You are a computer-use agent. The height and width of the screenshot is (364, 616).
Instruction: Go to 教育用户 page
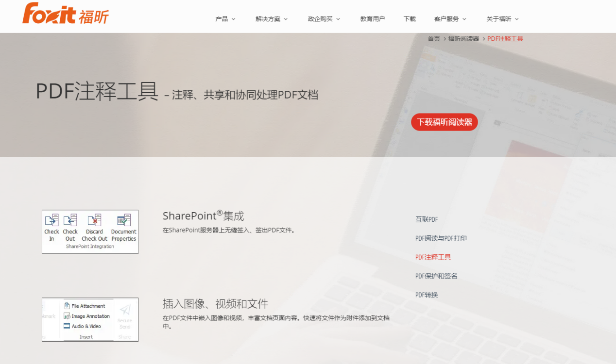(x=373, y=19)
